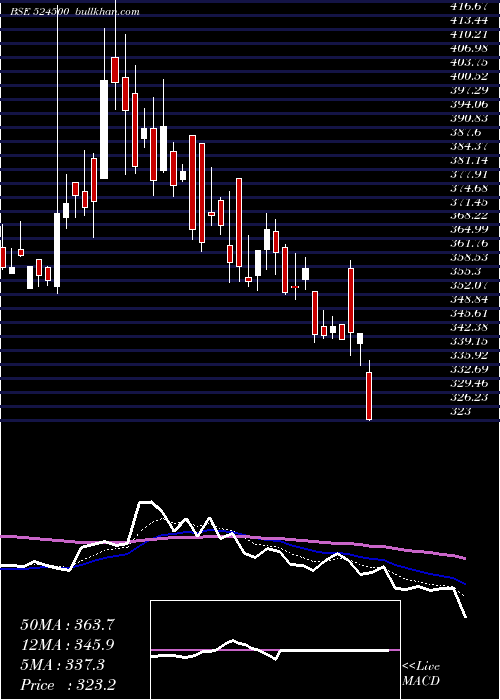This screenshot has height=700, width=500.
Task: Click the 413.44 price axis label
Action: pos(470,20)
